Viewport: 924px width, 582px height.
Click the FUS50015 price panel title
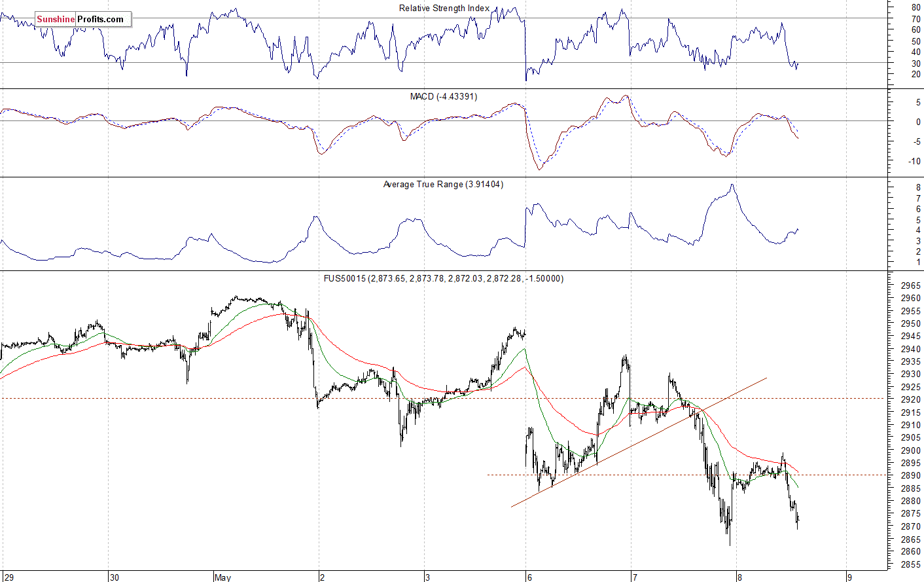click(x=444, y=278)
